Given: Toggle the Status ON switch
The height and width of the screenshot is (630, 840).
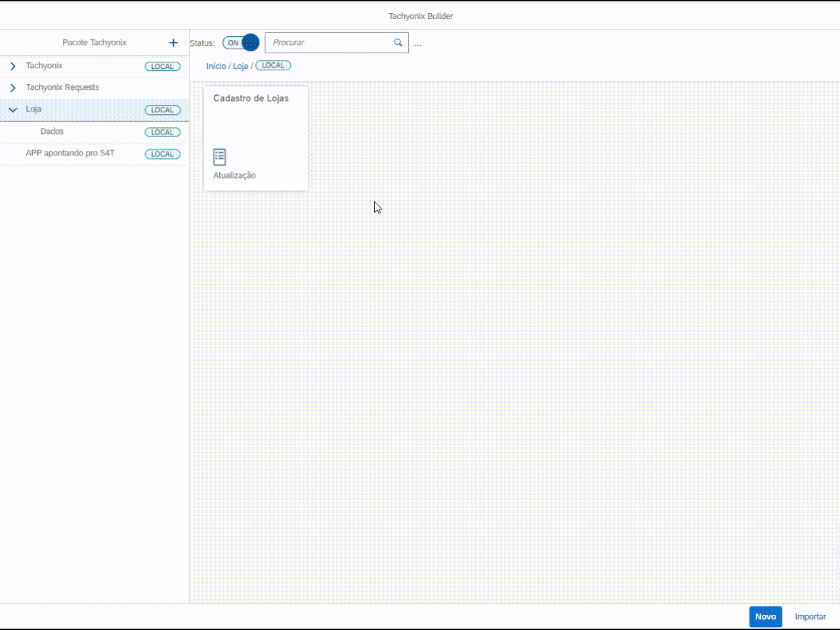Looking at the screenshot, I should (241, 43).
